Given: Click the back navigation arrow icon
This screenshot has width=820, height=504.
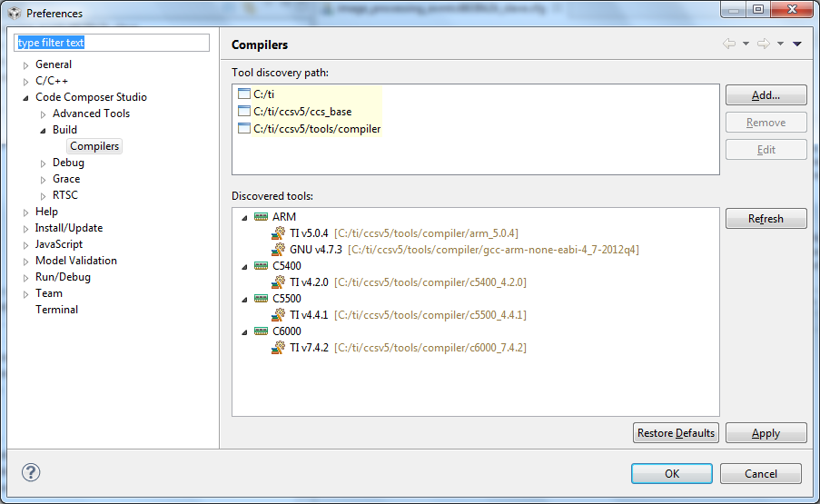Looking at the screenshot, I should click(728, 44).
